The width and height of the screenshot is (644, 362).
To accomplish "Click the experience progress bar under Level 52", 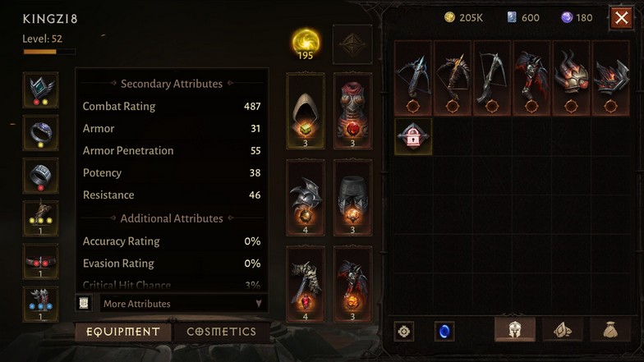I will coord(49,52).
